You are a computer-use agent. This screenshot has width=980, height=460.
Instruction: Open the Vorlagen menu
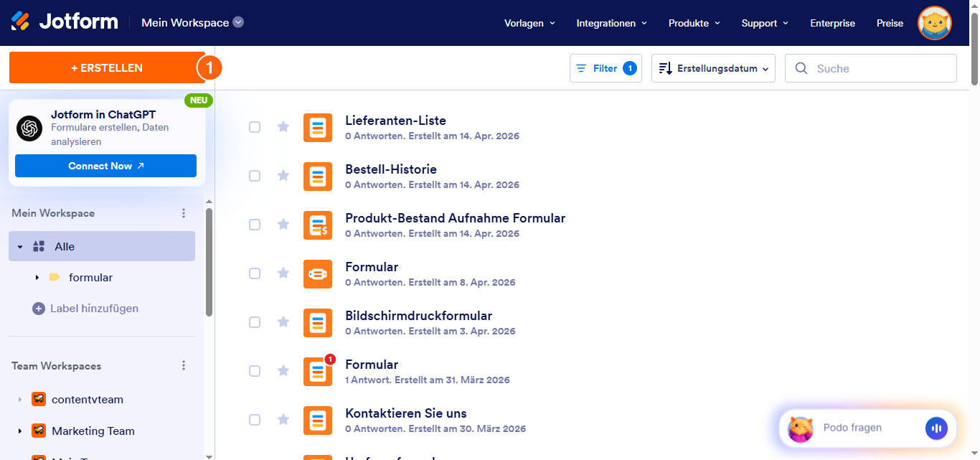coord(529,23)
